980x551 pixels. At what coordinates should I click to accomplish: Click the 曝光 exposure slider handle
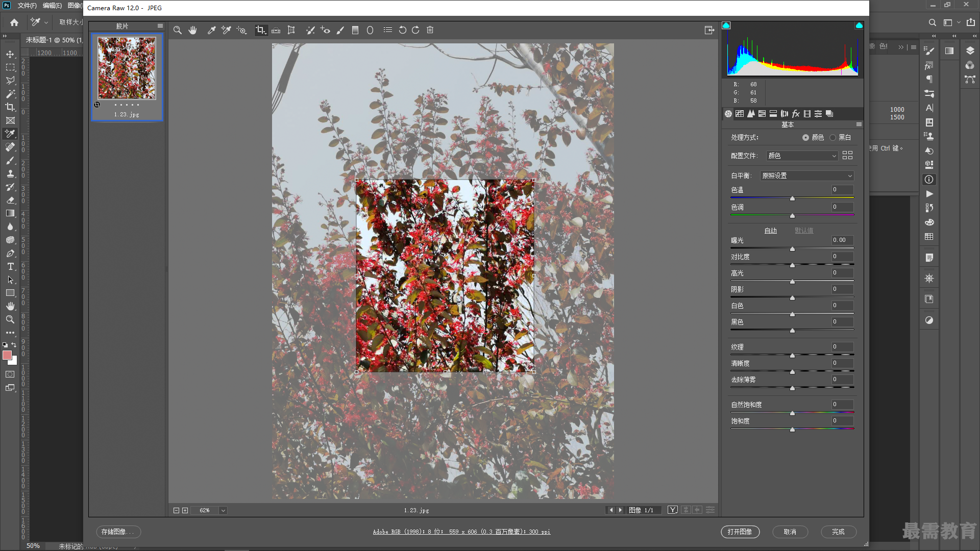pyautogui.click(x=792, y=249)
